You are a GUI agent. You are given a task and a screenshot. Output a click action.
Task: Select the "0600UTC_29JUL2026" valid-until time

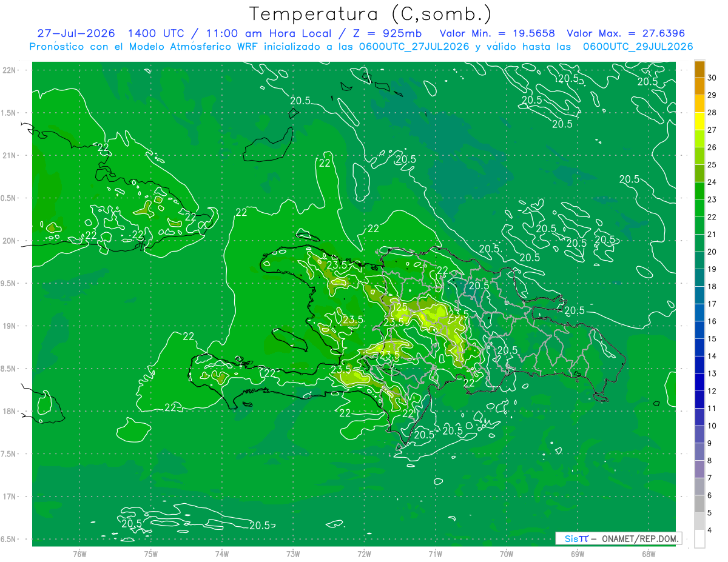(638, 47)
